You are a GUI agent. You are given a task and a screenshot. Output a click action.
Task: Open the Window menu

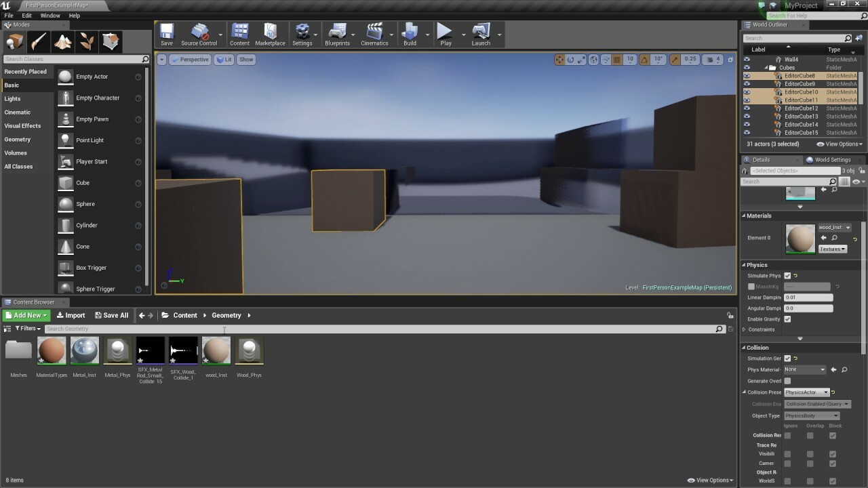pos(50,15)
